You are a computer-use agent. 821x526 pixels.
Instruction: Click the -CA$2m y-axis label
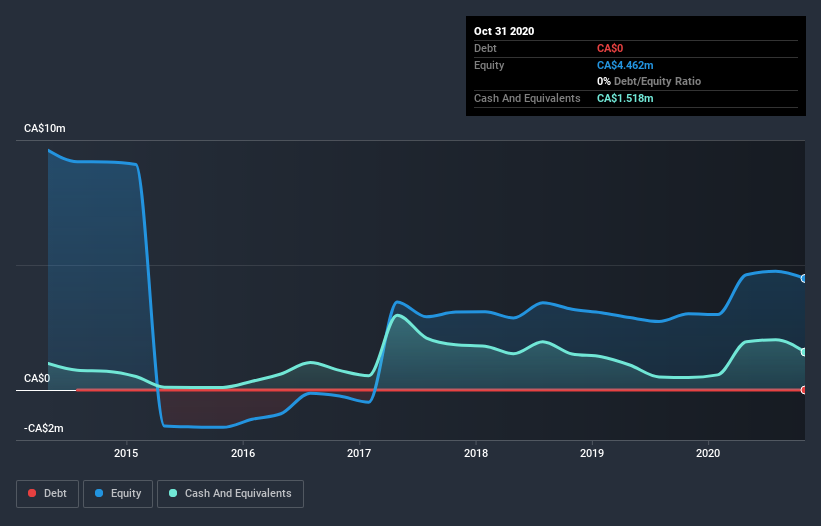pyautogui.click(x=44, y=428)
